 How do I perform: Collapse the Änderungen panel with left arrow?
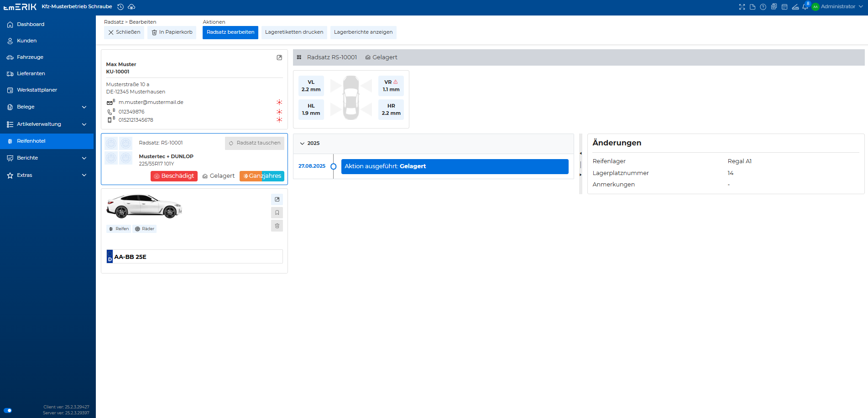580,153
